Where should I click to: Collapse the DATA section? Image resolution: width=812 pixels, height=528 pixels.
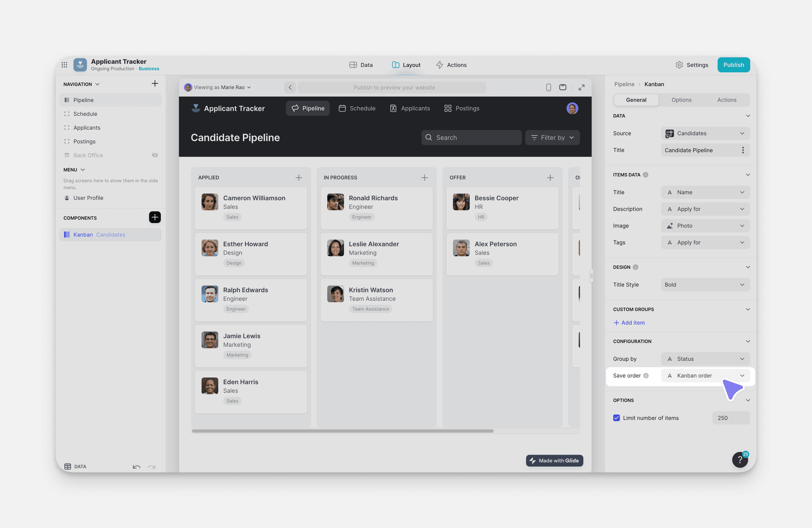748,116
